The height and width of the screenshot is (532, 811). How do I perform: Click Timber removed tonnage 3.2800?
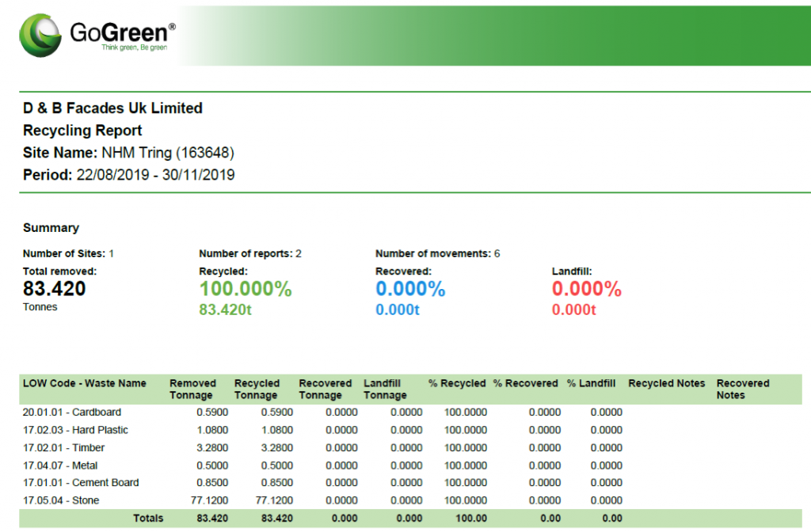click(212, 447)
